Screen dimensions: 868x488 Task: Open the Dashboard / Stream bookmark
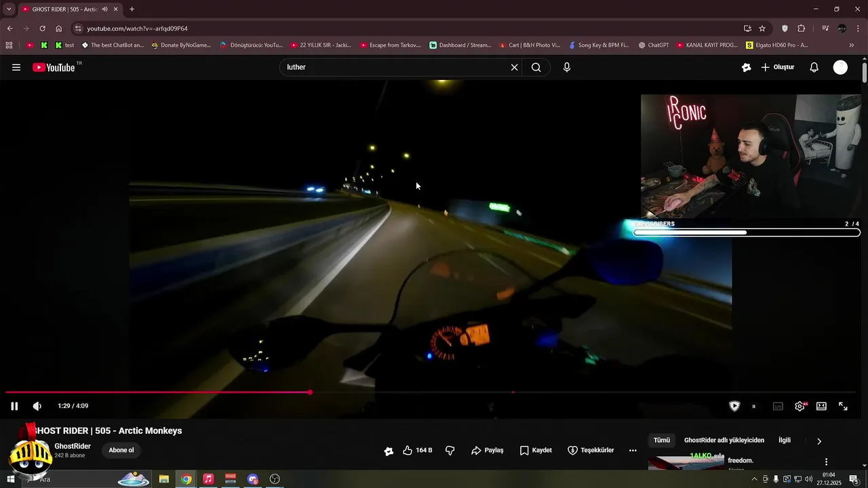click(x=460, y=45)
